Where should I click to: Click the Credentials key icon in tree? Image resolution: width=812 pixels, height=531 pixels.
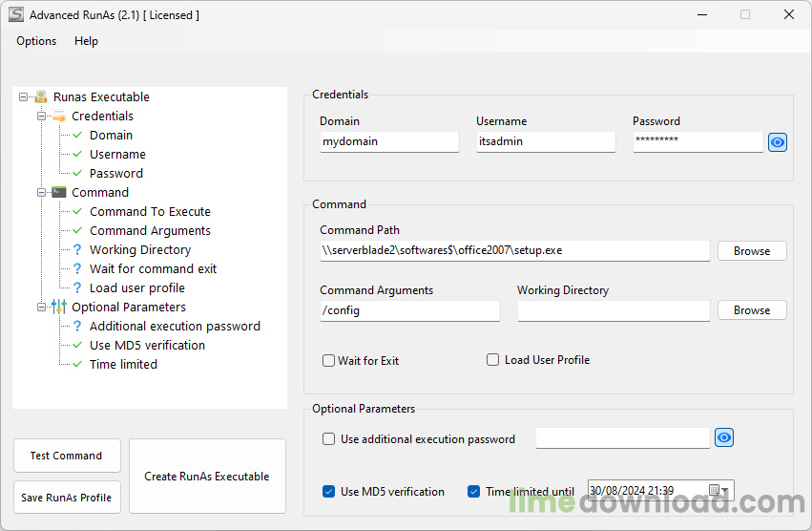59,117
